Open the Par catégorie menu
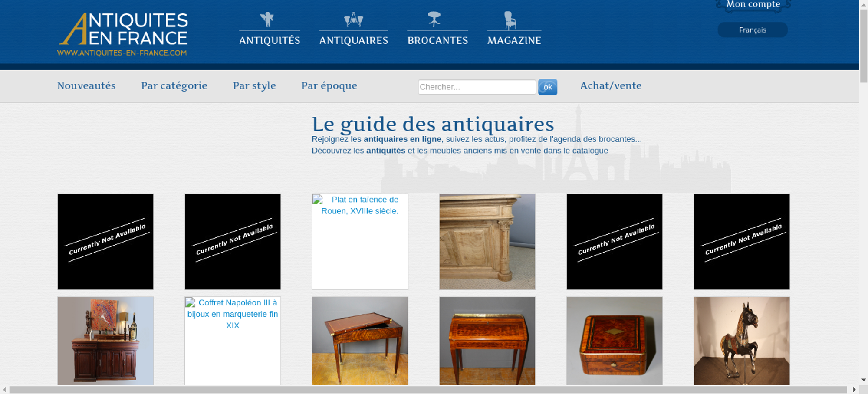The image size is (868, 394). coord(174,86)
